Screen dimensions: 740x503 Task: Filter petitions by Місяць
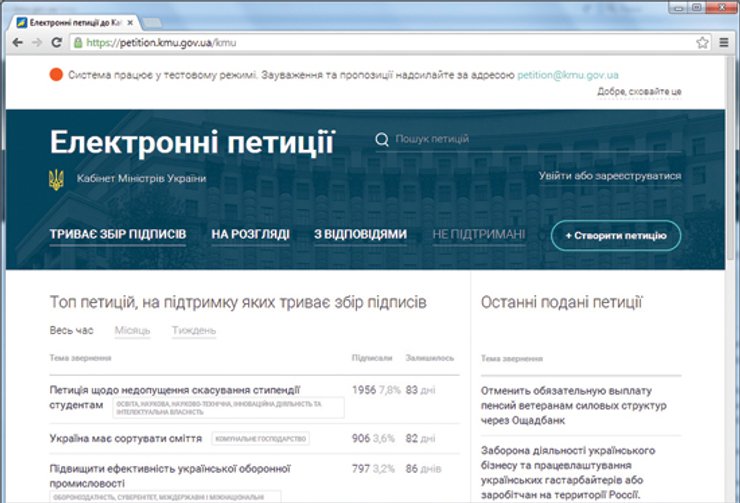pos(132,330)
